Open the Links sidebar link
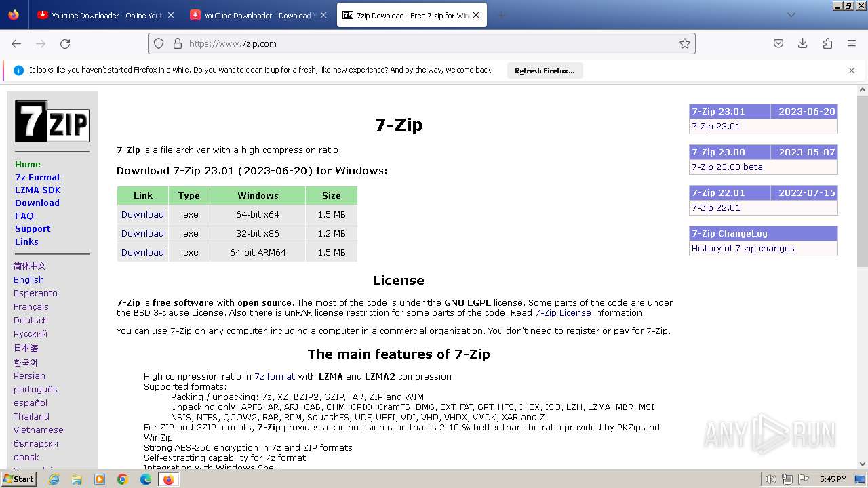 (26, 241)
